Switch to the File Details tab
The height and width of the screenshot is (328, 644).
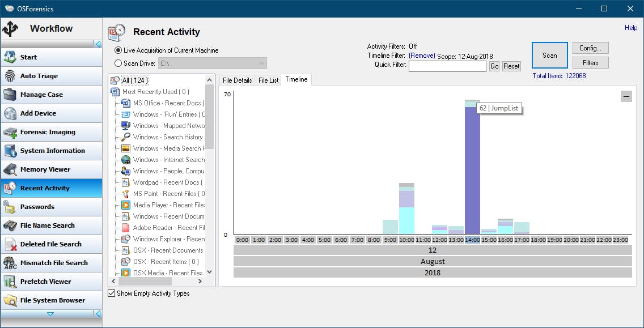pos(237,80)
